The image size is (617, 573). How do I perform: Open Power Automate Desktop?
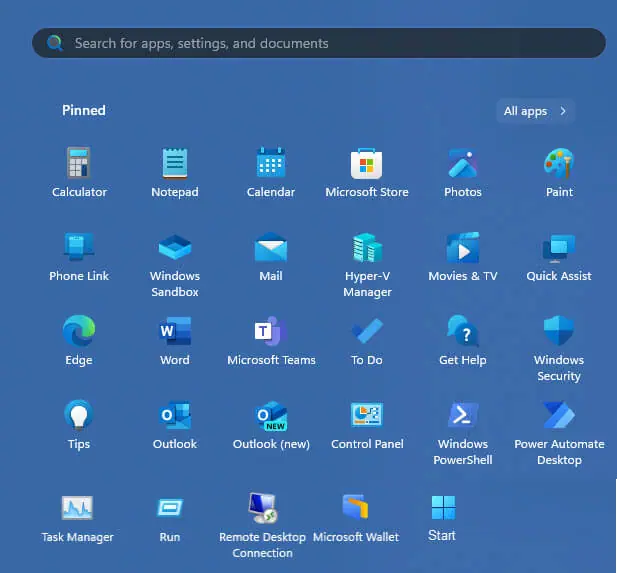559,432
